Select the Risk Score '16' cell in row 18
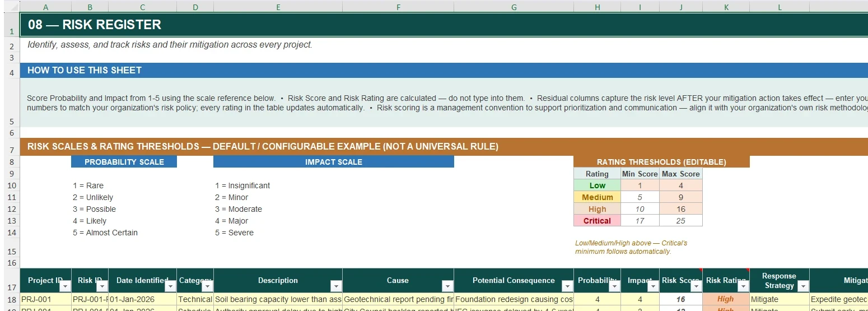This screenshot has height=311, width=868. pyautogui.click(x=681, y=299)
